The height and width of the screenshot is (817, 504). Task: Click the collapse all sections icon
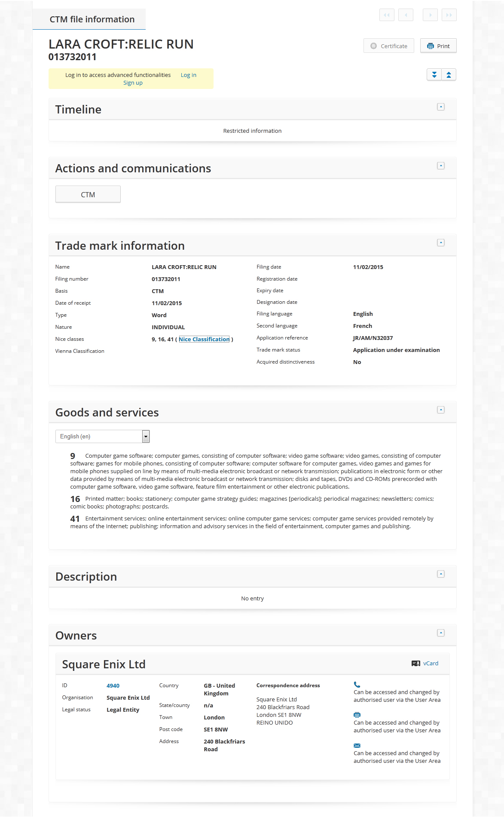(449, 75)
